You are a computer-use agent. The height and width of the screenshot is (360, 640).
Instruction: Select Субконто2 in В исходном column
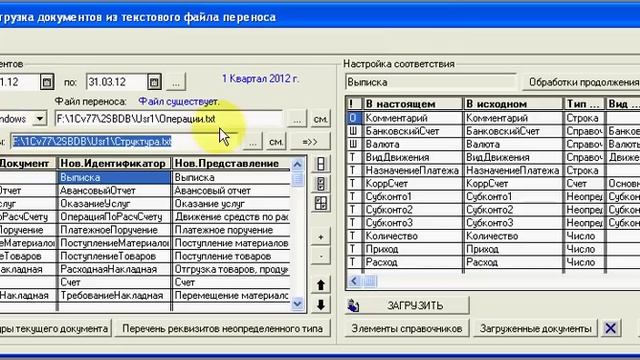[x=513, y=209]
